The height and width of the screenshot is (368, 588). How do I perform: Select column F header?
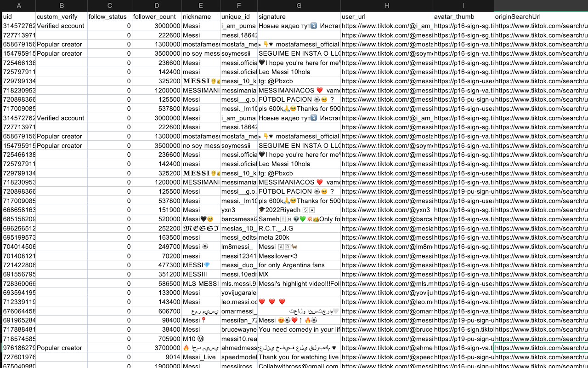pyautogui.click(x=239, y=6)
